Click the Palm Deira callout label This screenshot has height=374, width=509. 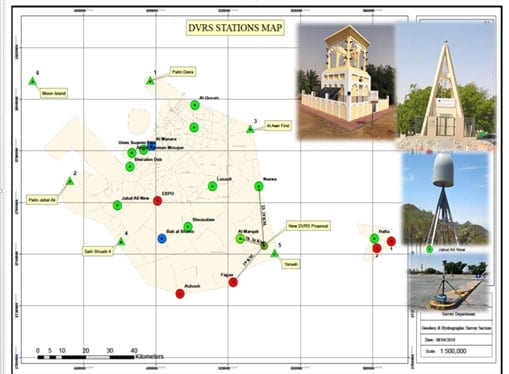pyautogui.click(x=183, y=72)
